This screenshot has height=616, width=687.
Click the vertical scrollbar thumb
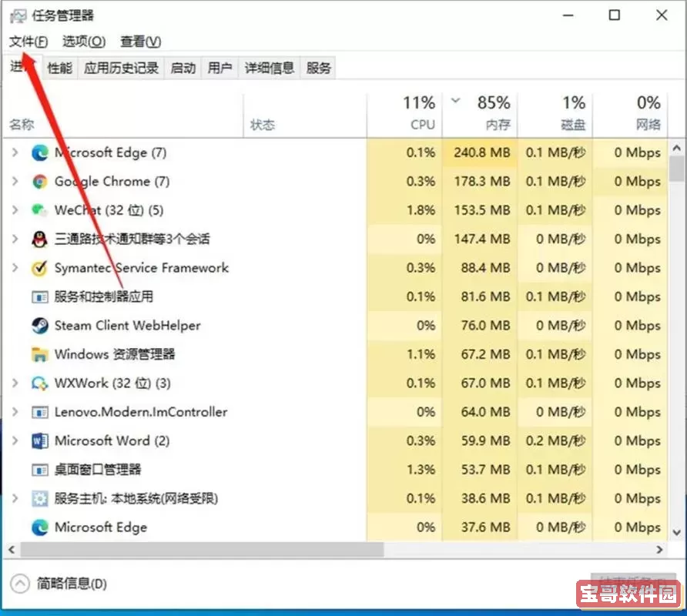click(676, 169)
